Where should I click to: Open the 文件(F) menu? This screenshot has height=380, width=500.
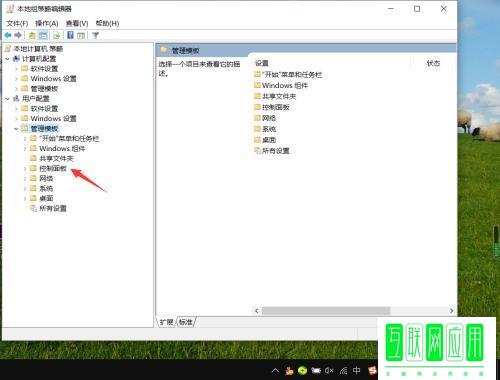coord(17,23)
